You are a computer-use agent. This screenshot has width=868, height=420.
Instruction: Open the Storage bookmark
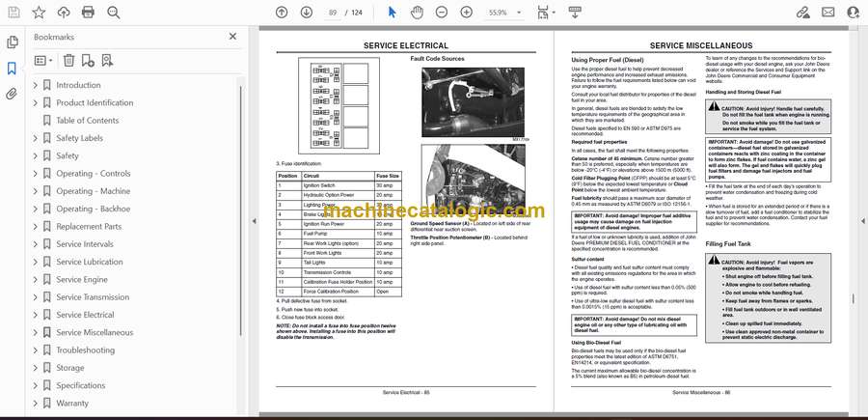click(x=69, y=368)
